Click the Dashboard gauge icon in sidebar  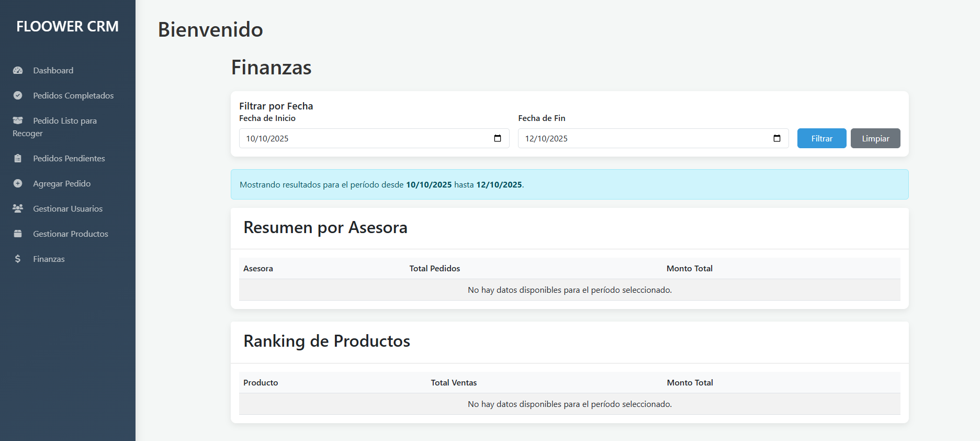coord(18,70)
